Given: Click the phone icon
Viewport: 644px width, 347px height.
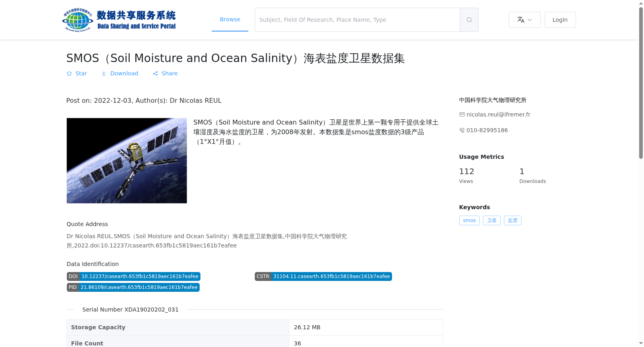Looking at the screenshot, I should click(462, 130).
